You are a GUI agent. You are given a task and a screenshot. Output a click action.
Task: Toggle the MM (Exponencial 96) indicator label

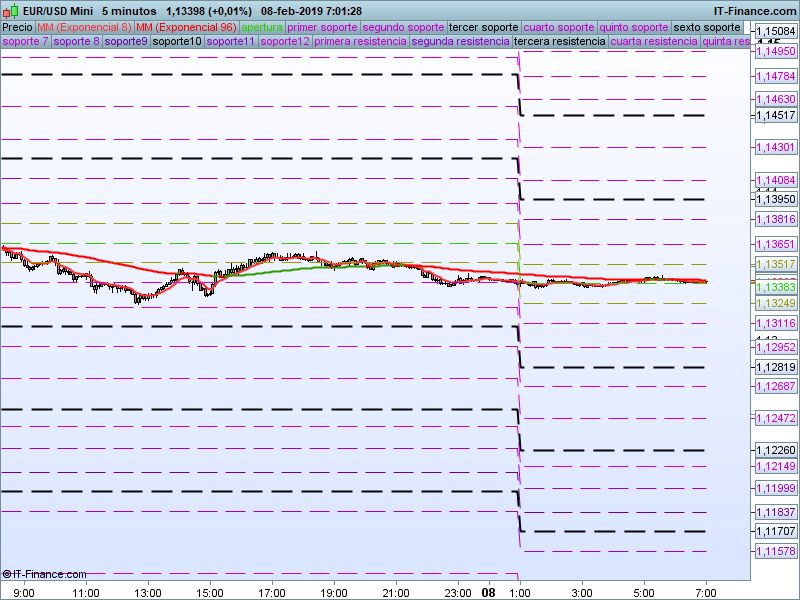click(186, 27)
